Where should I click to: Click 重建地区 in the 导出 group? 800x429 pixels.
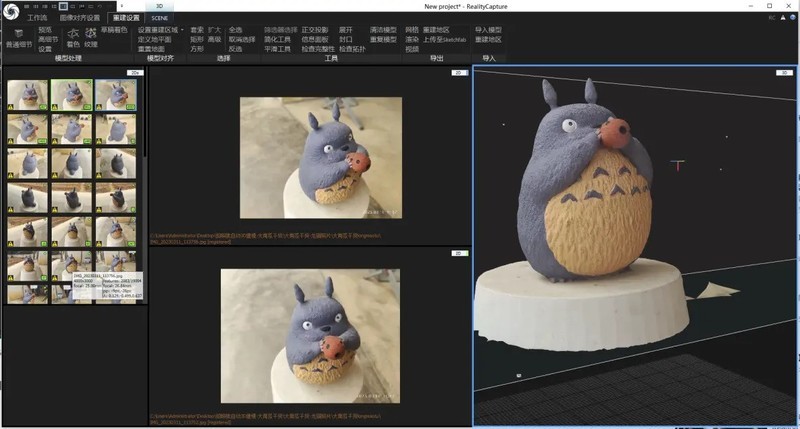click(436, 30)
